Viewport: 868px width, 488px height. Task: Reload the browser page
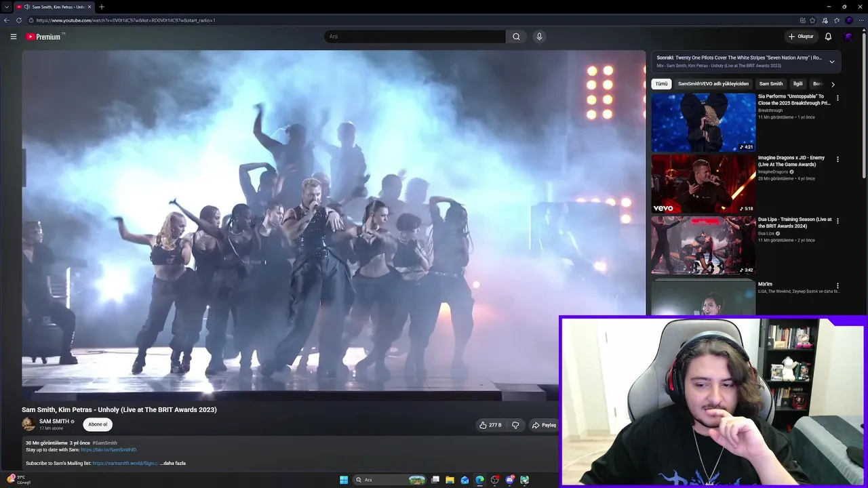(x=18, y=20)
